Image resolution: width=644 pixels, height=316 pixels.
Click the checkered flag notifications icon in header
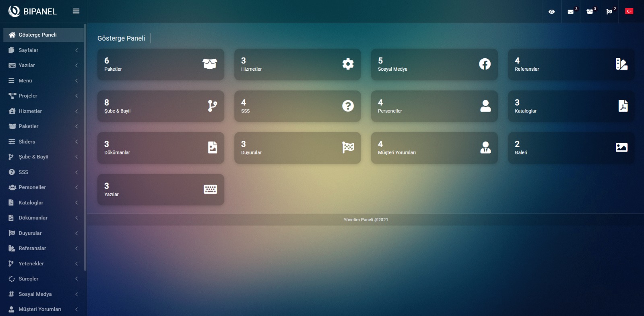pos(609,12)
